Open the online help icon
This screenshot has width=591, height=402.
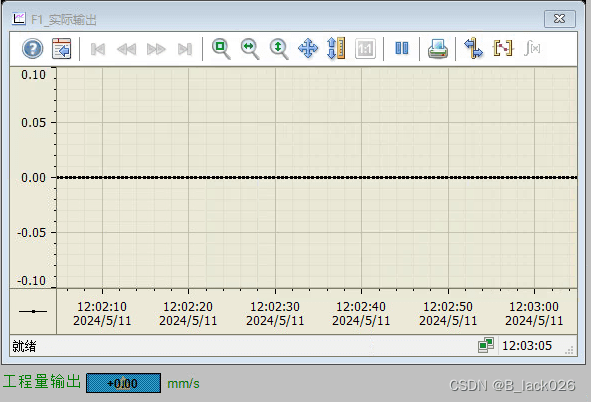pyautogui.click(x=32, y=49)
